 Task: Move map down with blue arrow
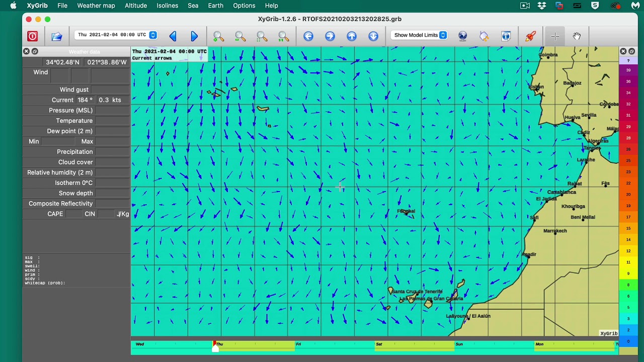[x=373, y=36]
